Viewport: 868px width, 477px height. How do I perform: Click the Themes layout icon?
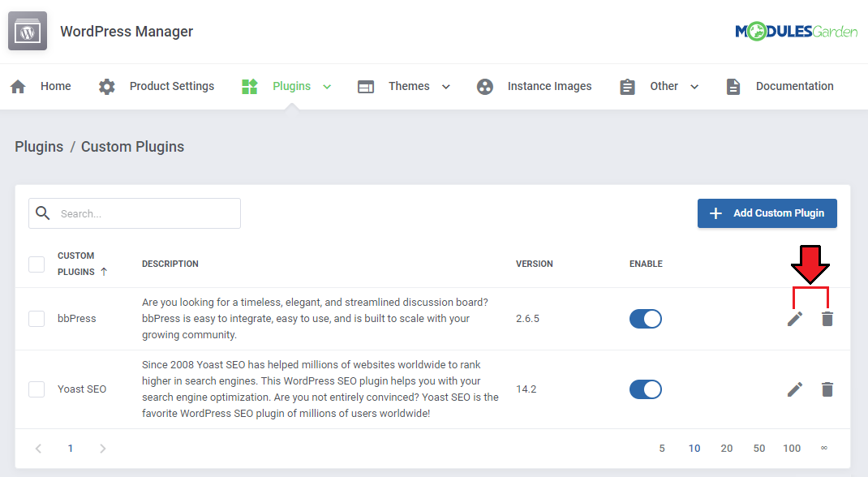click(x=365, y=87)
